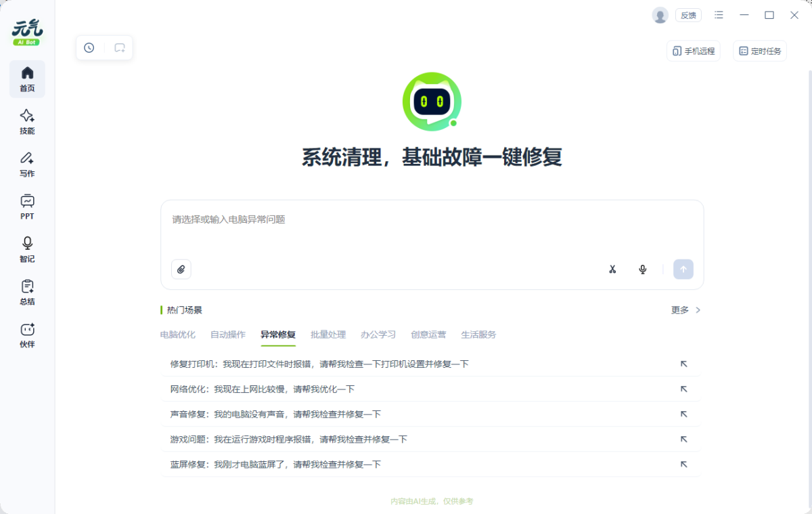Open chat history with the clock icon
Screen dimensions: 812x514
(89, 47)
